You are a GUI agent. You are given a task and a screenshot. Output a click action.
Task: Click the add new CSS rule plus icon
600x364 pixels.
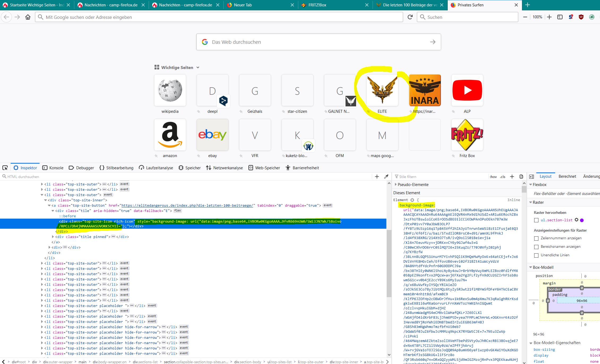click(x=512, y=176)
